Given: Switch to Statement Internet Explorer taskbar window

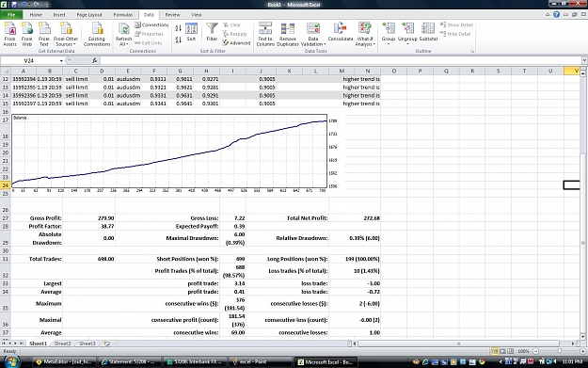Looking at the screenshot, I should click(130, 362).
